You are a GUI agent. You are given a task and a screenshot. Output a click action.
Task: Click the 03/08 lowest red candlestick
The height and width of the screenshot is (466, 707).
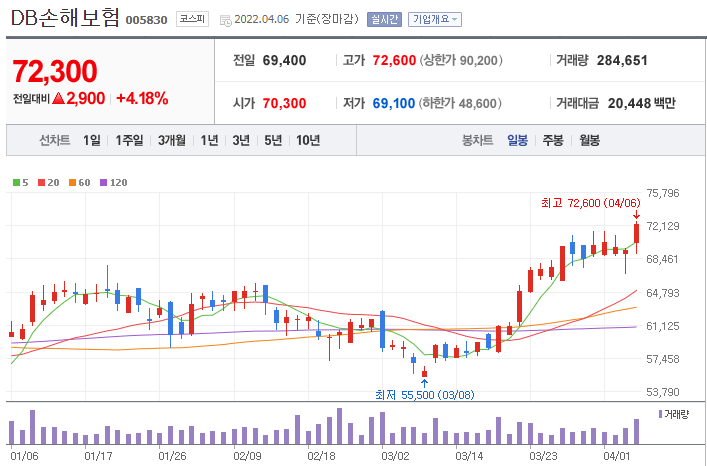[x=424, y=372]
